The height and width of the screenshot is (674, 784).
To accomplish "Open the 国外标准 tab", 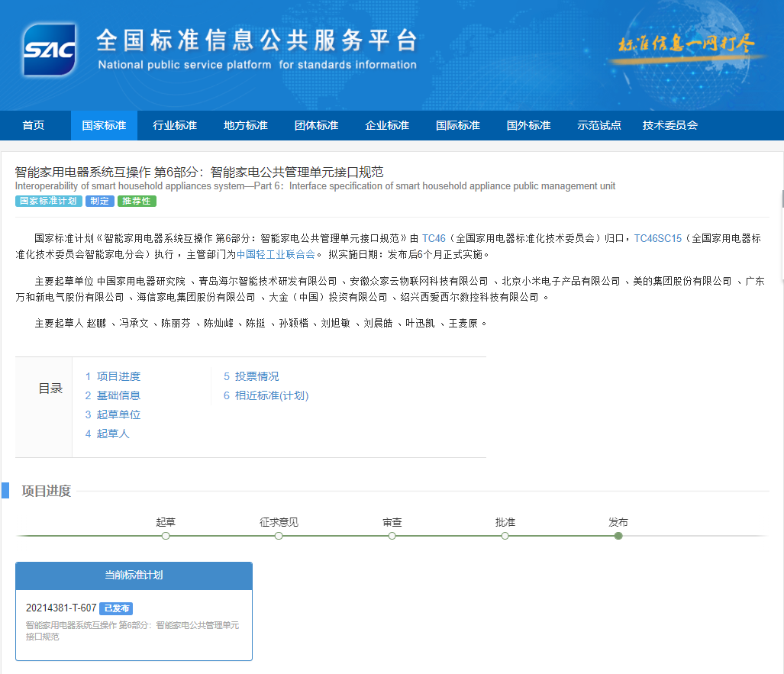I will pyautogui.click(x=528, y=125).
